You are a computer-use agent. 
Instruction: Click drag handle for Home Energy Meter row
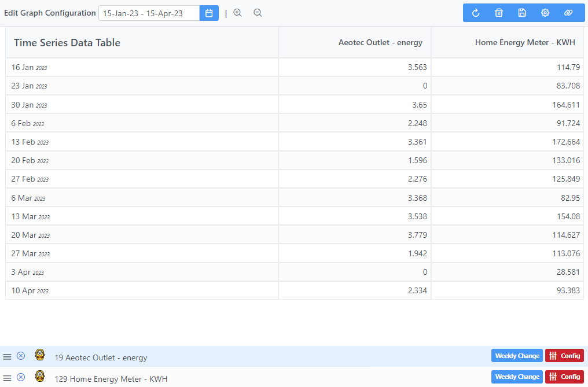click(x=7, y=377)
